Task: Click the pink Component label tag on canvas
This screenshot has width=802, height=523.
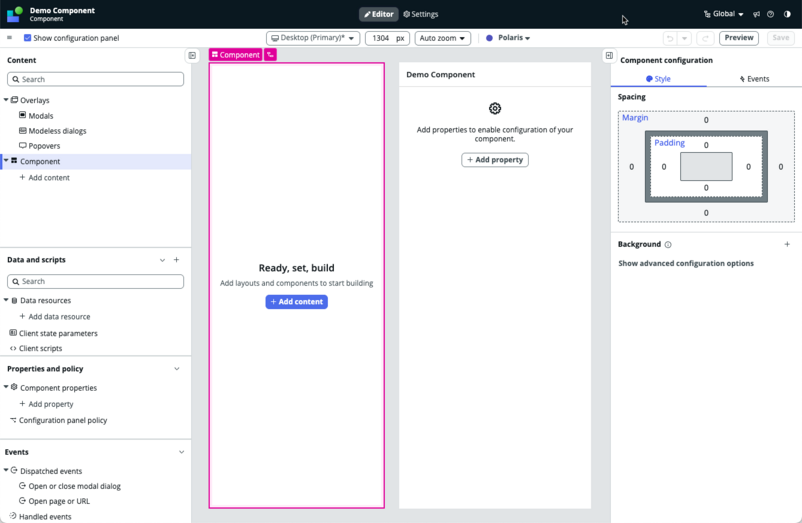Action: click(236, 55)
